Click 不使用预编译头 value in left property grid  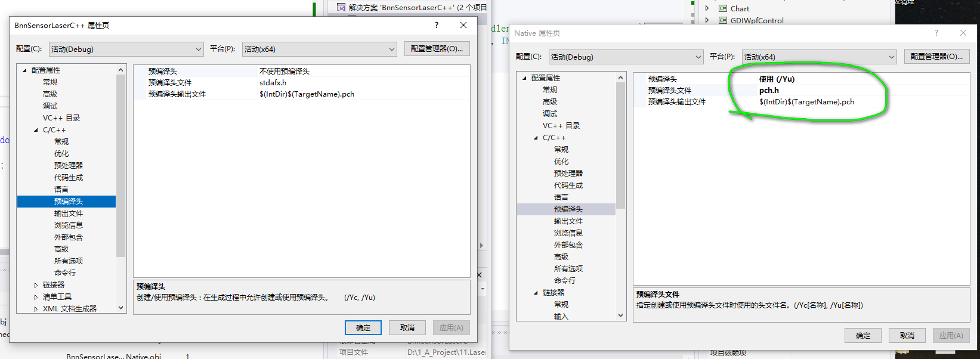pyautogui.click(x=285, y=72)
